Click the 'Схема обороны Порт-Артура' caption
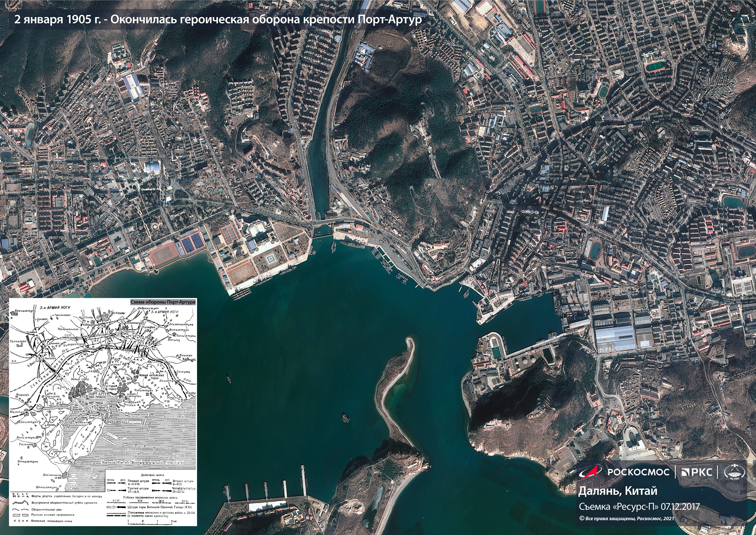 [163, 302]
